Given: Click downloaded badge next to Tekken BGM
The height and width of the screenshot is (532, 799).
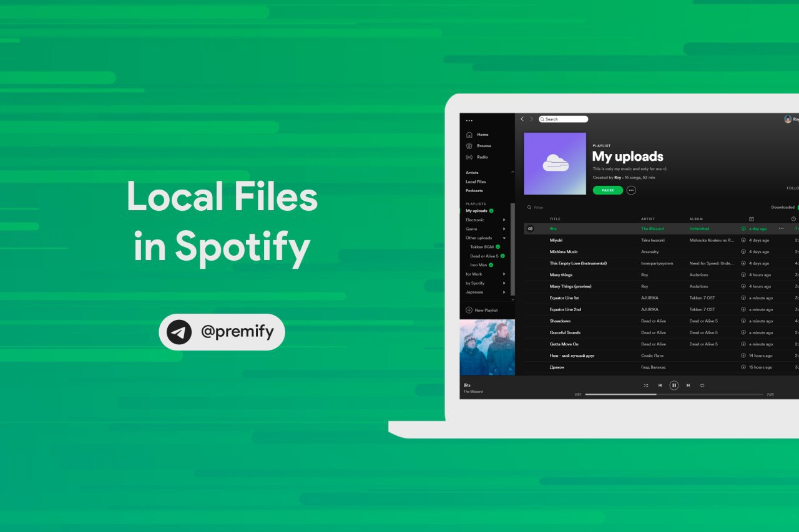Looking at the screenshot, I should coord(498,247).
